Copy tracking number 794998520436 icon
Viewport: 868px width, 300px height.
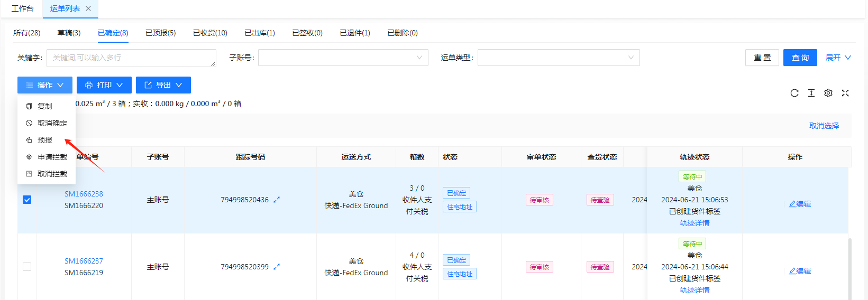coord(277,200)
